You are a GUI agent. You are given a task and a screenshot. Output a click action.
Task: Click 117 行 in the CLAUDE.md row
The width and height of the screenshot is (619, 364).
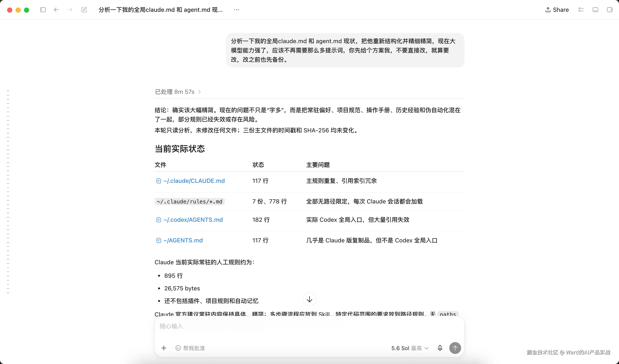pyautogui.click(x=260, y=181)
